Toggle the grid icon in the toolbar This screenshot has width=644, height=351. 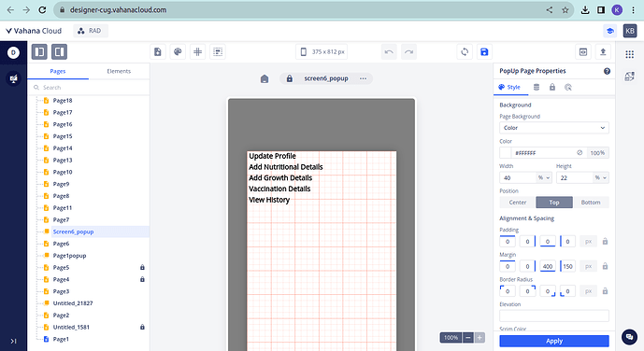point(198,51)
